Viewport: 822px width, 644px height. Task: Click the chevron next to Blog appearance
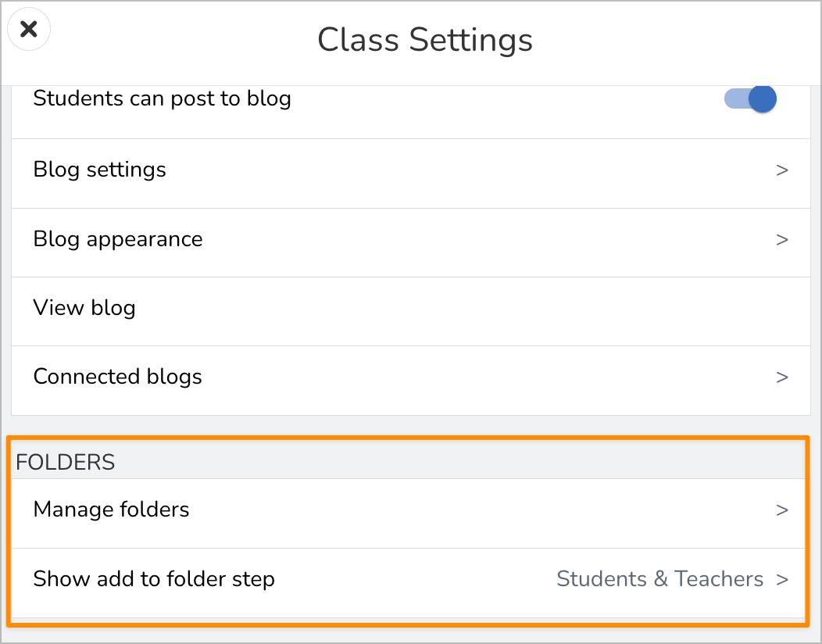pos(781,240)
